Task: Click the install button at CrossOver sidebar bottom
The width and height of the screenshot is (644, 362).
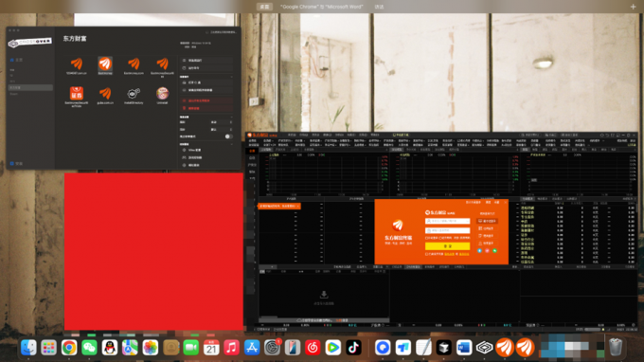Action: pos(17,164)
